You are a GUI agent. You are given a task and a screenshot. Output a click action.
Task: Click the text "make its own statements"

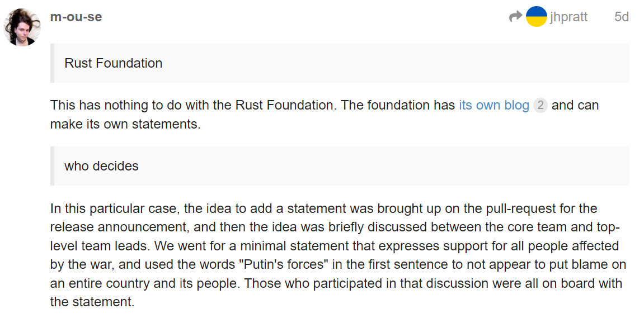pos(125,124)
